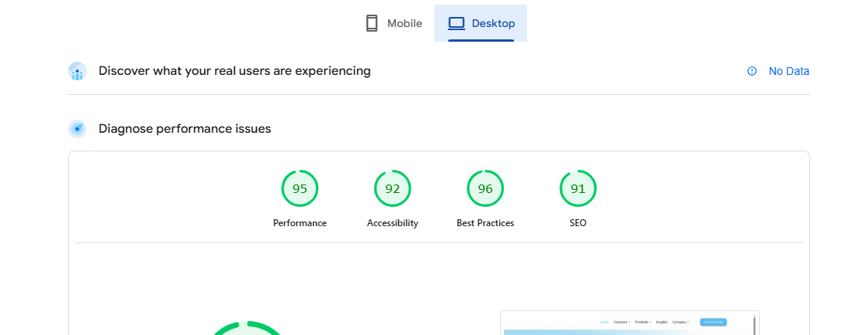Click the 'Diagnose performance issues' heading
868x335 pixels.
pyautogui.click(x=185, y=129)
